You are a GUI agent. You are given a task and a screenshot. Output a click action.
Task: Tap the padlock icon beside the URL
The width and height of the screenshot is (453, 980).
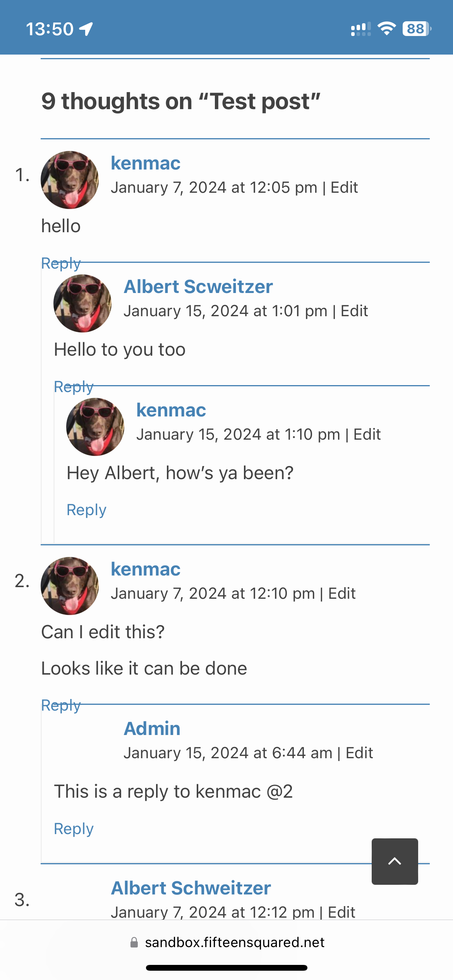134,942
